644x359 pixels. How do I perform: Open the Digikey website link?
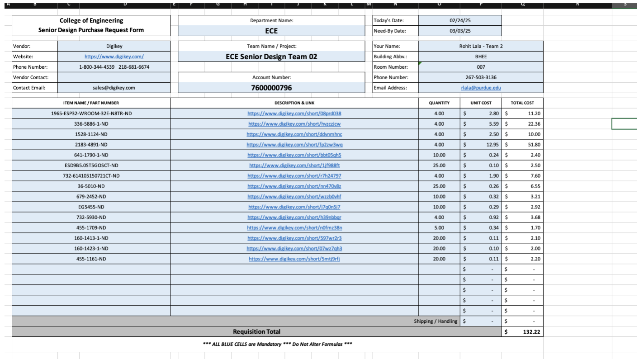pos(114,57)
